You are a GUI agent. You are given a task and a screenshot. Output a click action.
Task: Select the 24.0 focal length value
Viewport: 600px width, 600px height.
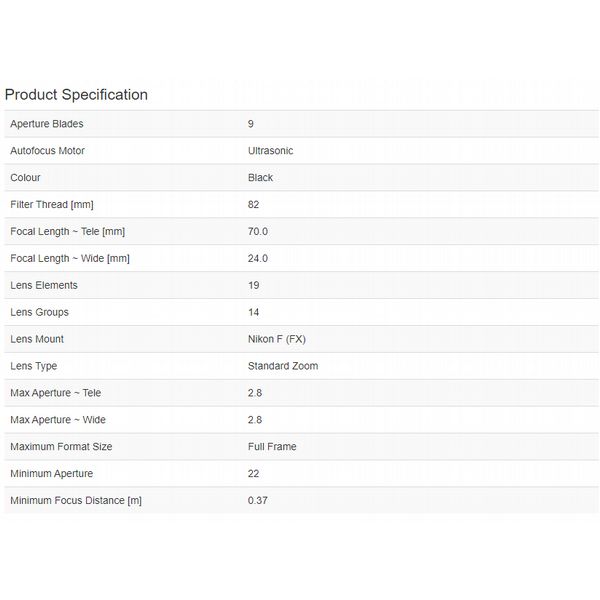[x=258, y=258]
